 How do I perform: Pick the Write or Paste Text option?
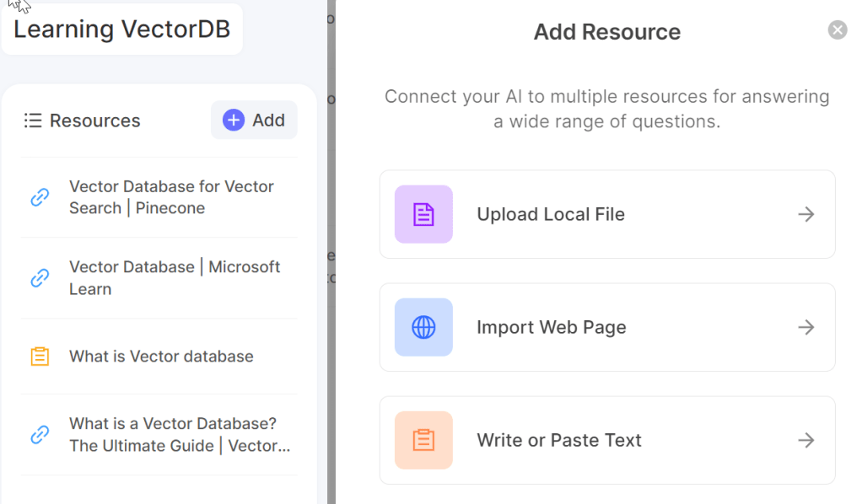[x=559, y=440]
